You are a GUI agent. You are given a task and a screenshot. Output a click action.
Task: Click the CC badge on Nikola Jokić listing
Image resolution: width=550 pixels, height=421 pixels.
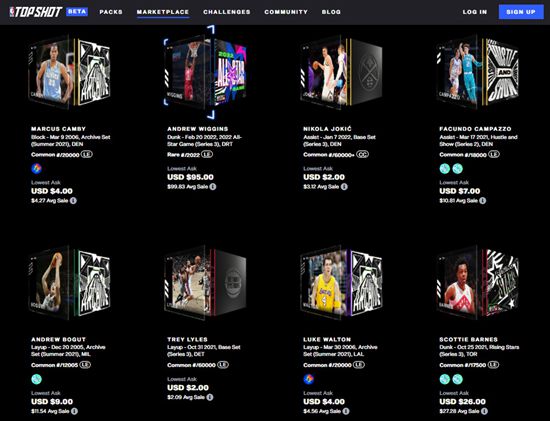[x=362, y=154]
